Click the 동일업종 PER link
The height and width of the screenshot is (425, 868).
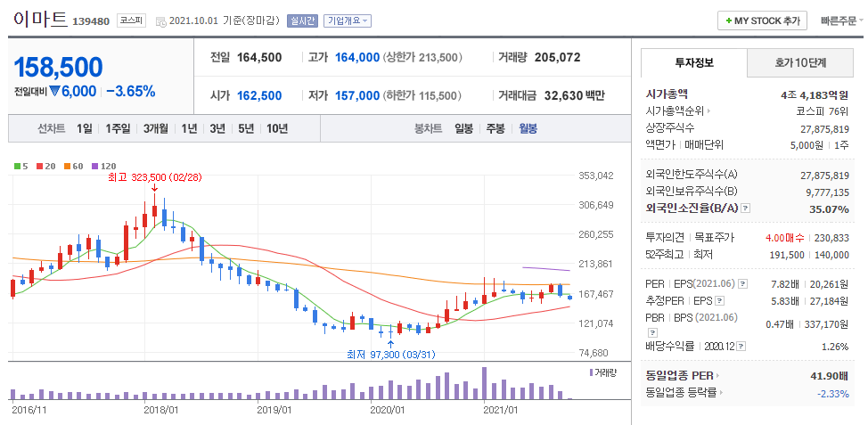point(680,376)
